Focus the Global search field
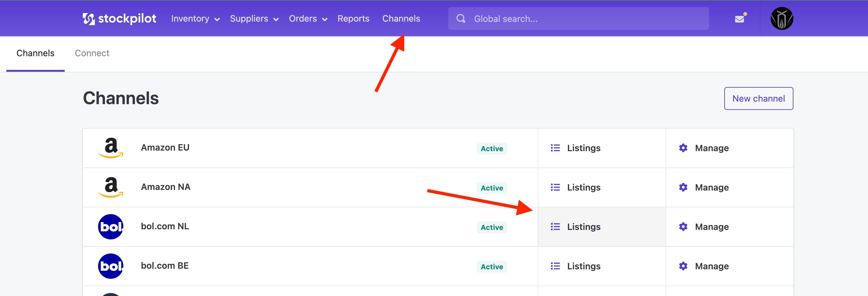This screenshot has height=296, width=868. 578,18
